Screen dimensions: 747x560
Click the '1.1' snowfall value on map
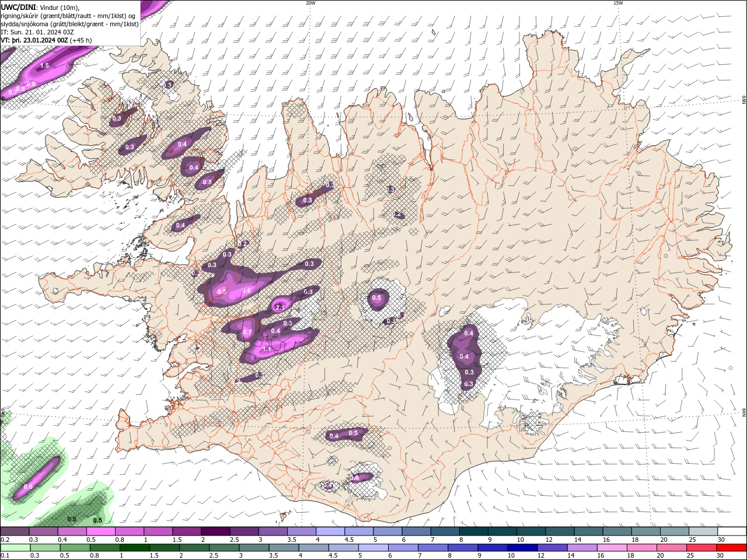pos(267,350)
